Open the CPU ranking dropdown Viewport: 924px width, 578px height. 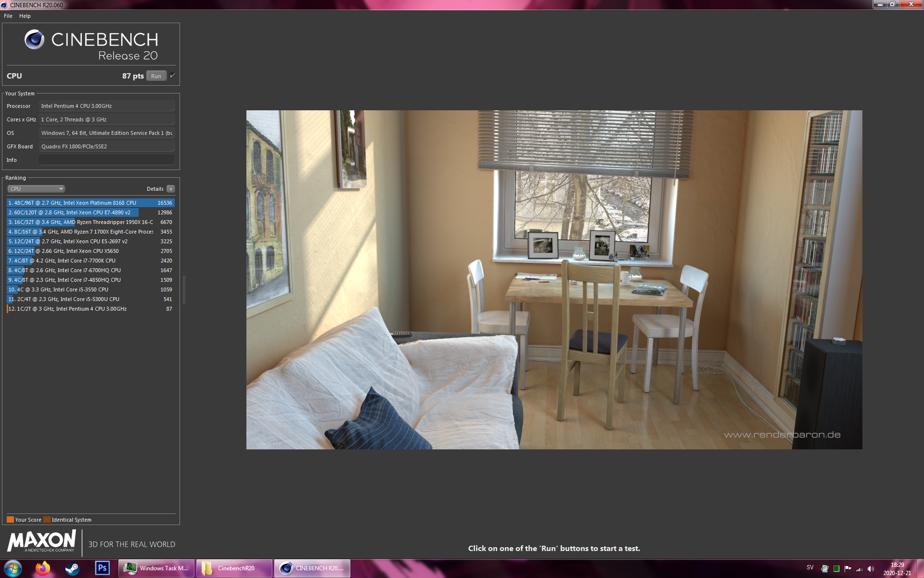pyautogui.click(x=36, y=189)
